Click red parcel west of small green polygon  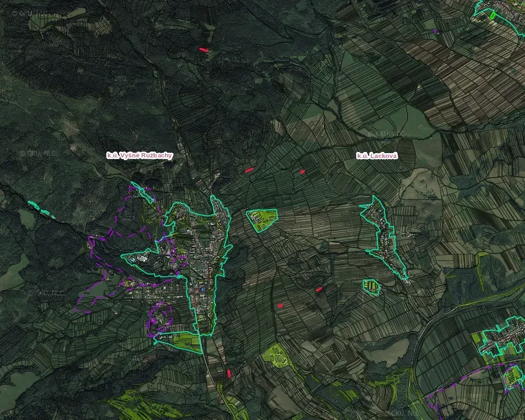click(319, 289)
